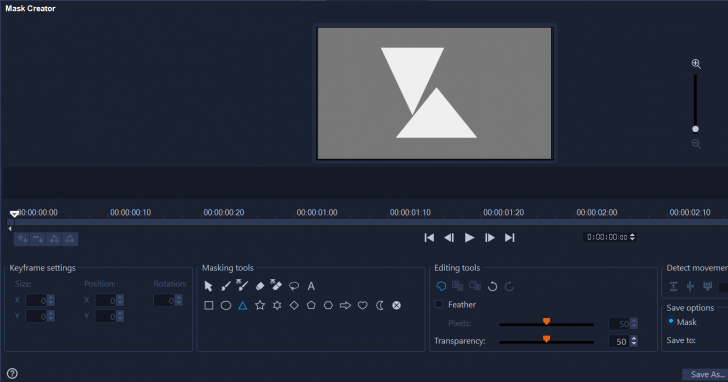The width and height of the screenshot is (728, 382).
Task: Select the arrow pointer masking tool
Action: tap(208, 286)
